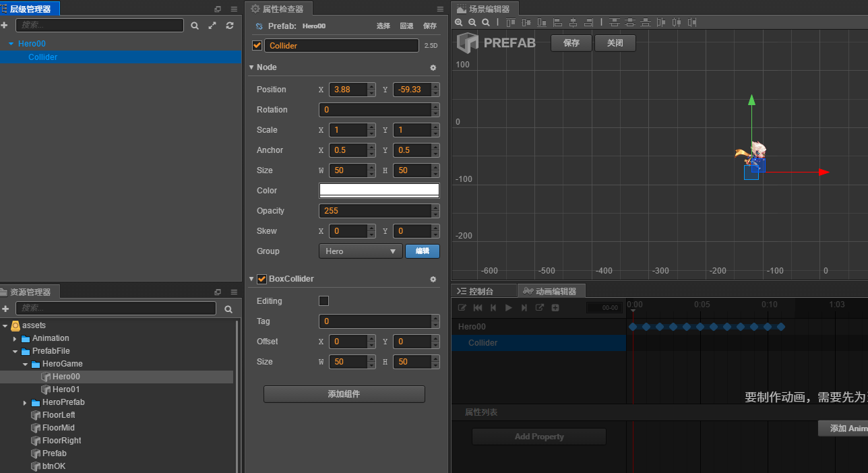Collapse the Hero00 node in hierarchy
The width and height of the screenshot is (868, 473).
pos(11,44)
